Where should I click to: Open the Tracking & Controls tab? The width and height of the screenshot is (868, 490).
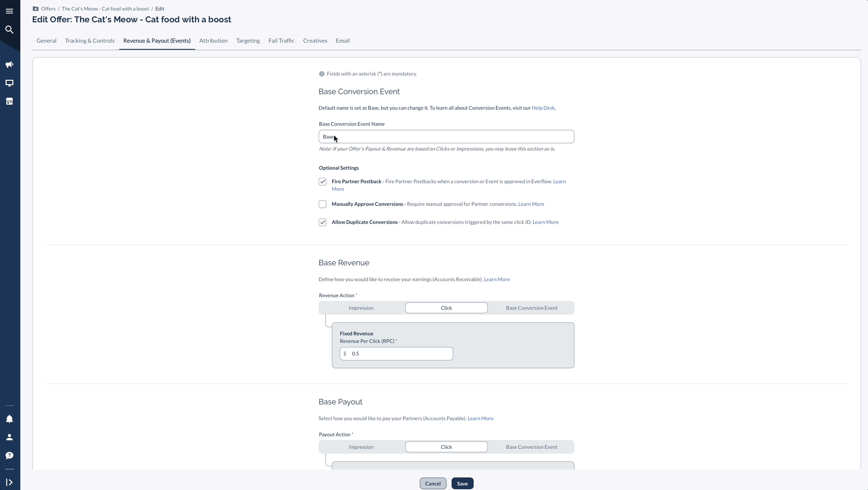90,41
